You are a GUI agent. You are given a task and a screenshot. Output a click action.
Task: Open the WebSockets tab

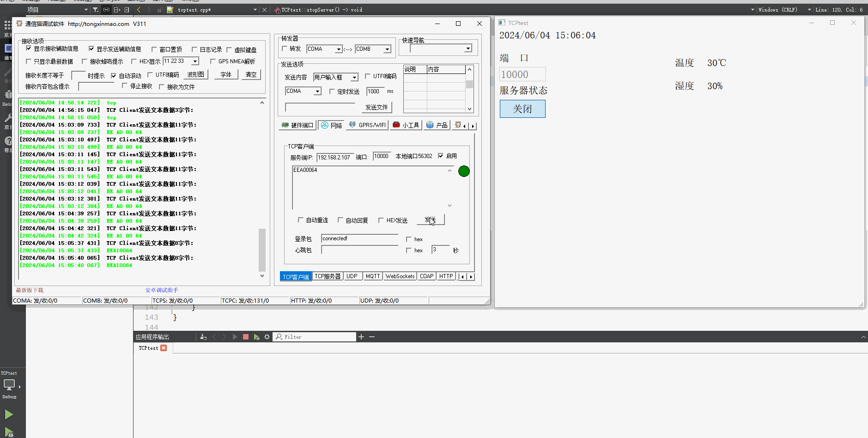pyautogui.click(x=400, y=276)
